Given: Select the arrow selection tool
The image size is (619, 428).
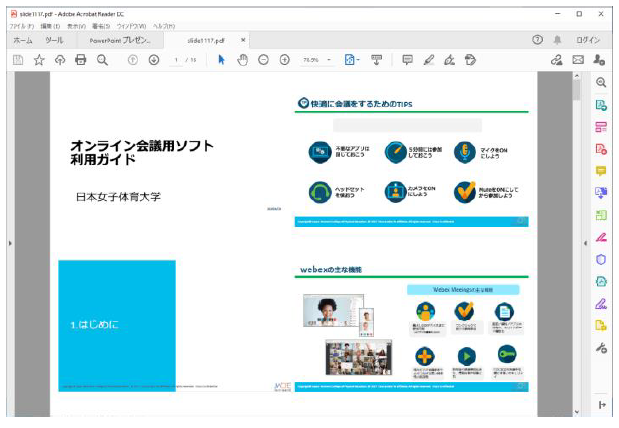Looking at the screenshot, I should click(x=221, y=60).
